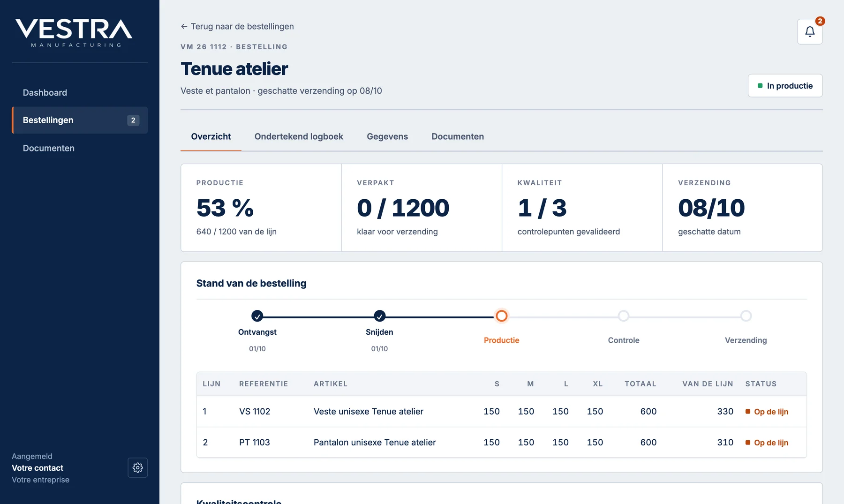Click the Verzending 08/10 card
Viewport: 844px width, 504px height.
pos(743,208)
